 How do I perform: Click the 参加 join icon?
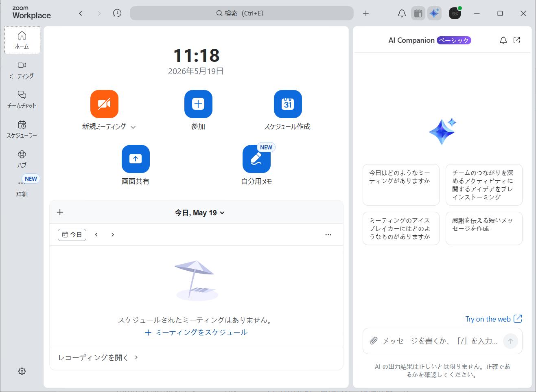[x=198, y=104]
